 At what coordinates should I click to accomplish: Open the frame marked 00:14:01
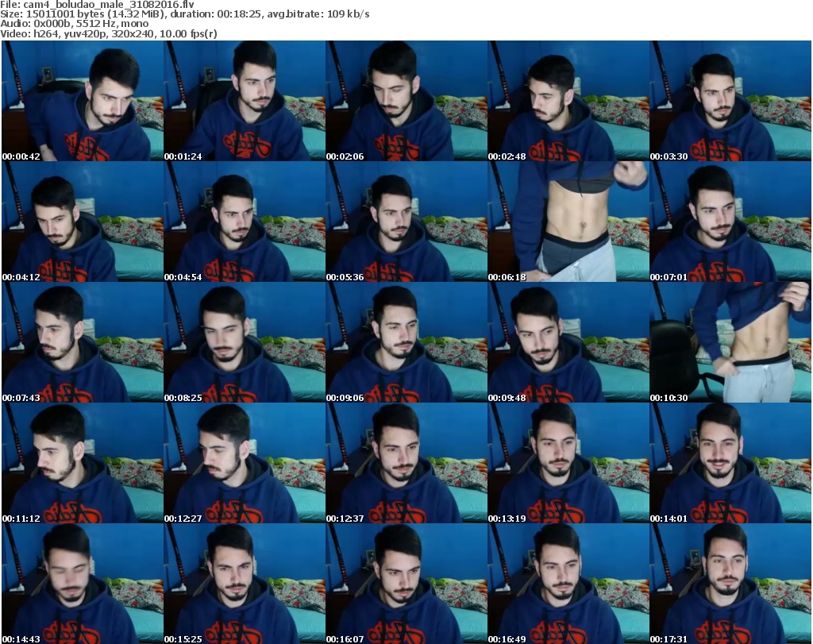pos(730,462)
